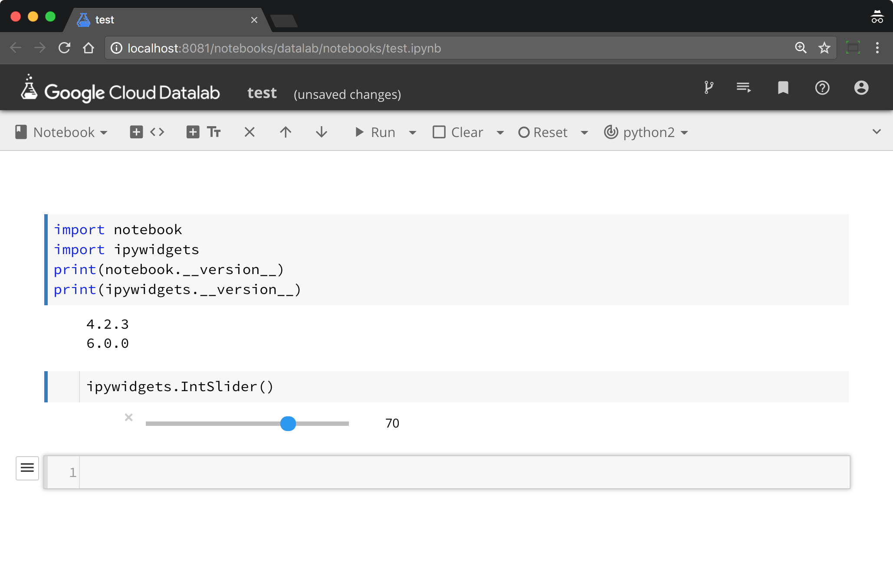Open the cell hamburger menu
This screenshot has height=588, width=893.
(x=27, y=468)
